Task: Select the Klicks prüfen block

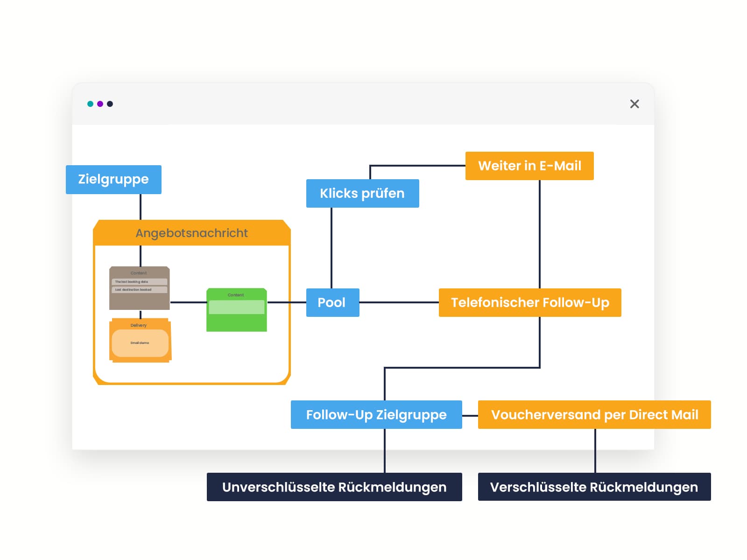Action: (362, 193)
